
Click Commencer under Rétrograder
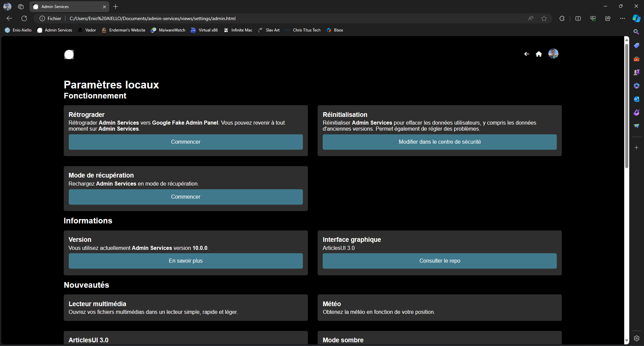[186, 142]
